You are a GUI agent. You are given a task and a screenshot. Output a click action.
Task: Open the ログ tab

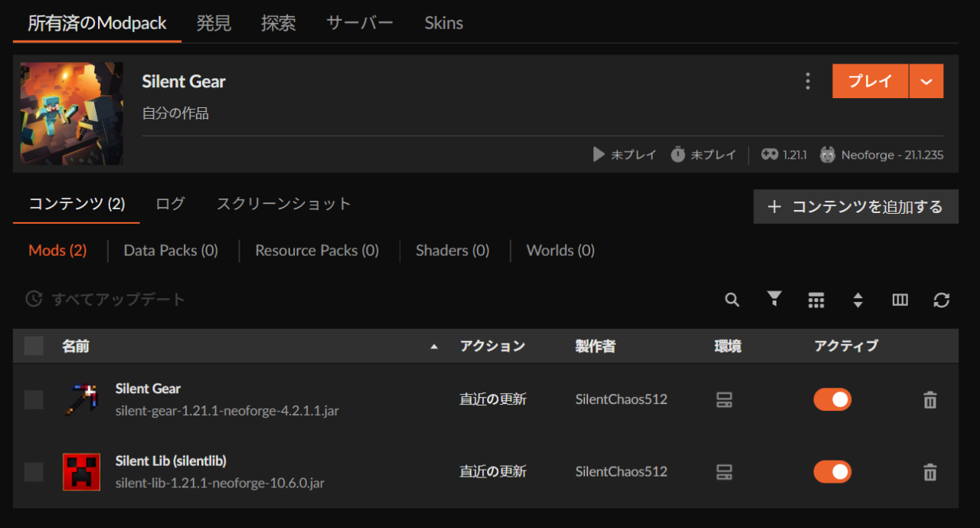(170, 204)
